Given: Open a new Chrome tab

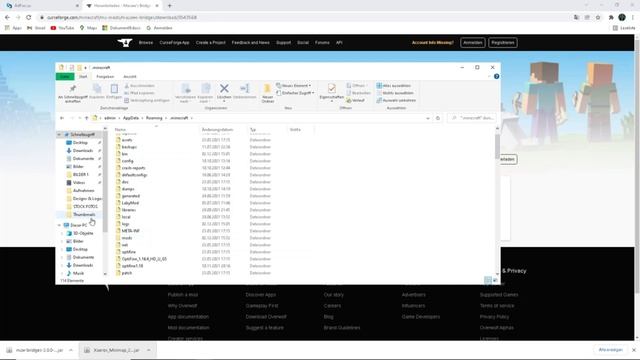Looking at the screenshot, I should click(169, 6).
